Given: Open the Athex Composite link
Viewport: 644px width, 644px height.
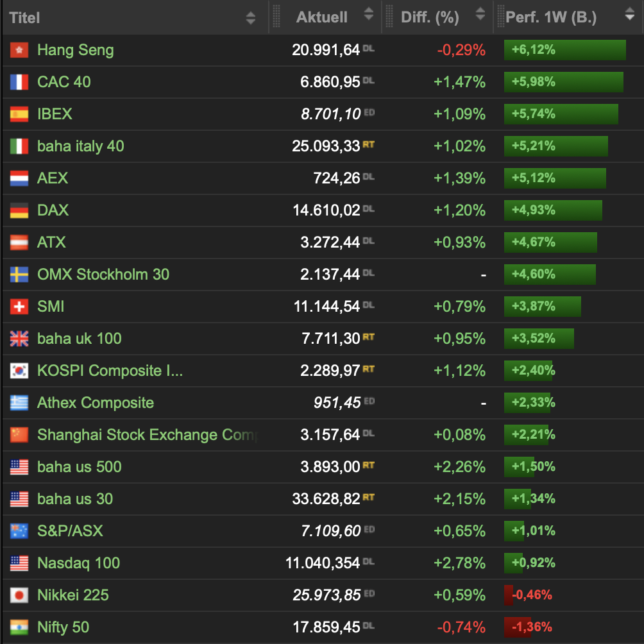Looking at the screenshot, I should [x=96, y=403].
